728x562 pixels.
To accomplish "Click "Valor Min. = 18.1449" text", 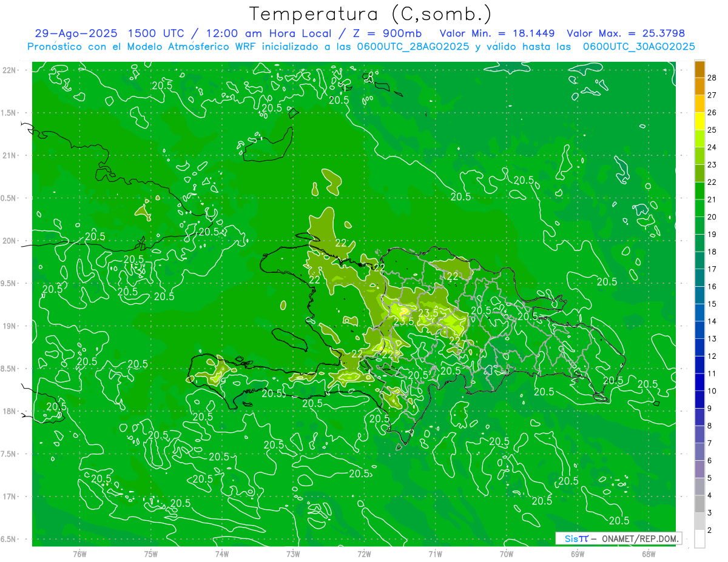I will tap(498, 33).
